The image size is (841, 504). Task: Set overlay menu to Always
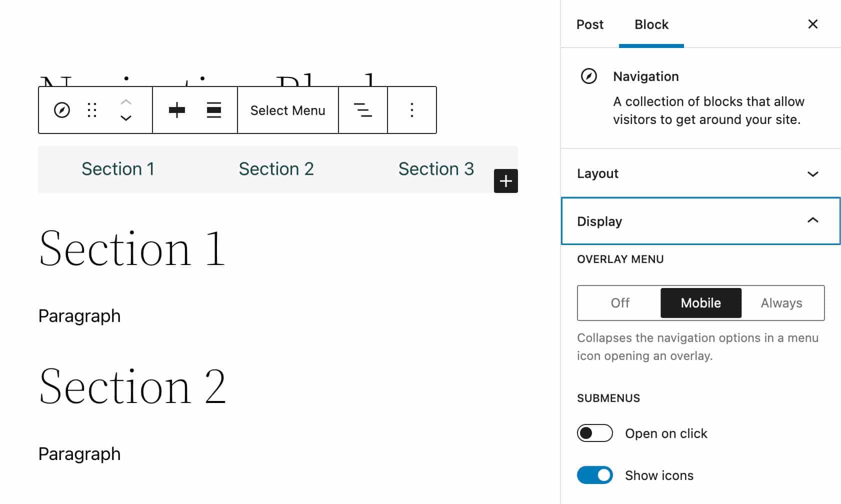click(x=781, y=303)
